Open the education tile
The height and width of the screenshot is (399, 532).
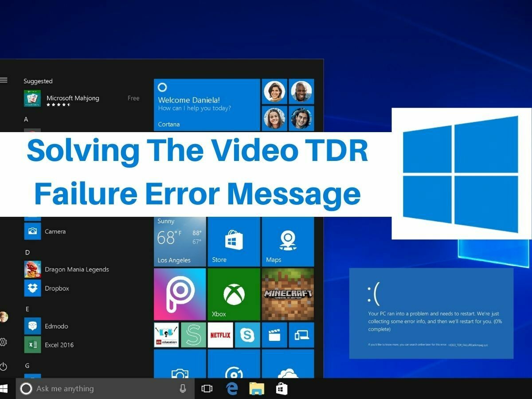(166, 335)
